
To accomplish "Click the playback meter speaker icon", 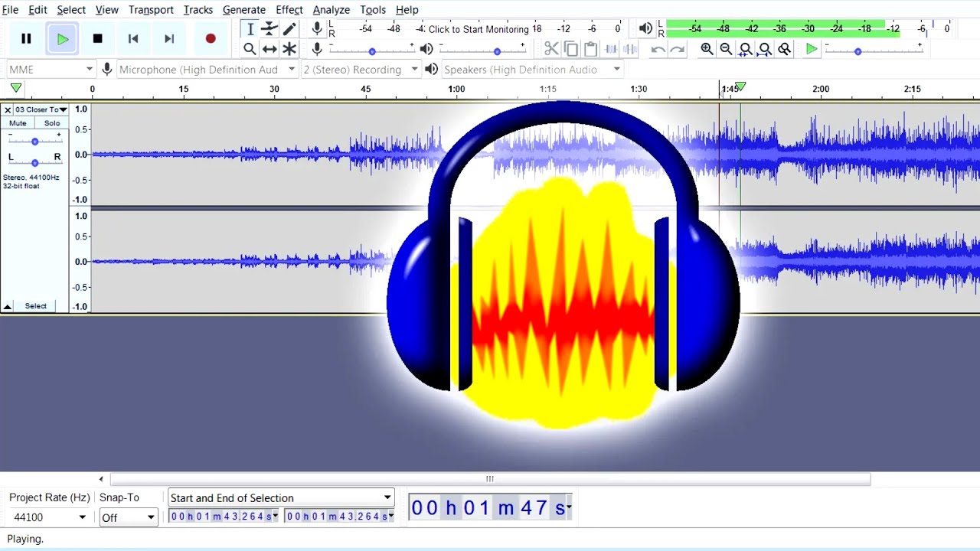I will [x=645, y=29].
